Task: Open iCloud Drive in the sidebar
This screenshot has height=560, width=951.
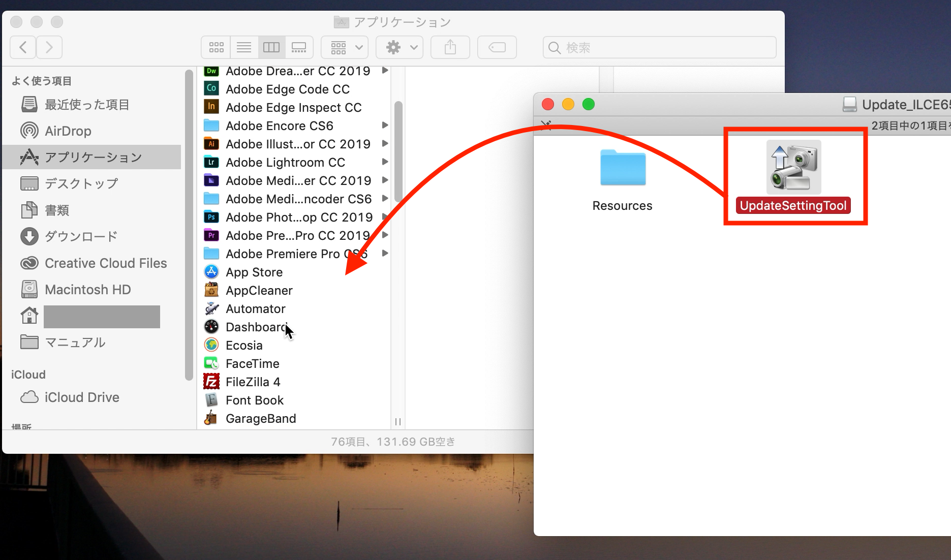Action: point(91,397)
